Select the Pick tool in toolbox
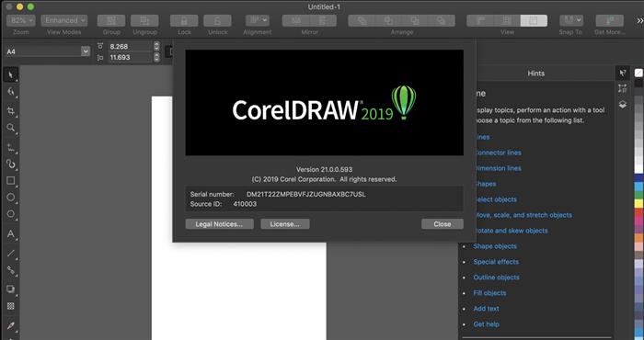The image size is (644, 340). (11, 75)
